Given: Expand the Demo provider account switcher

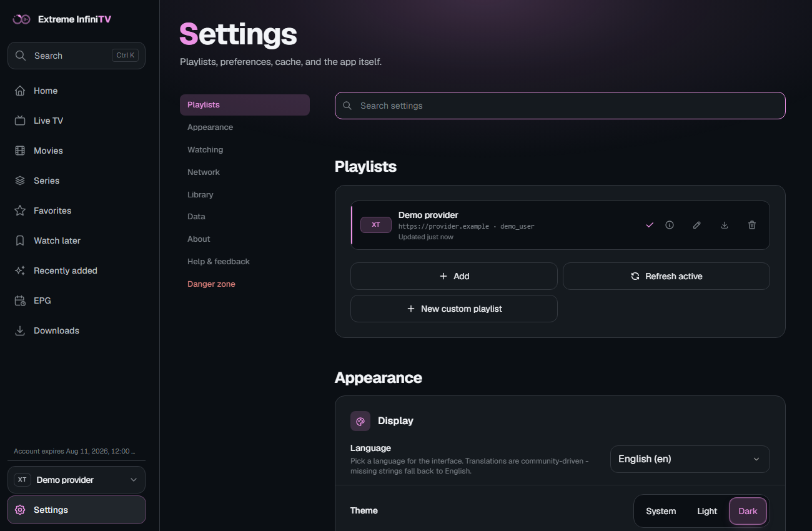Looking at the screenshot, I should click(76, 480).
